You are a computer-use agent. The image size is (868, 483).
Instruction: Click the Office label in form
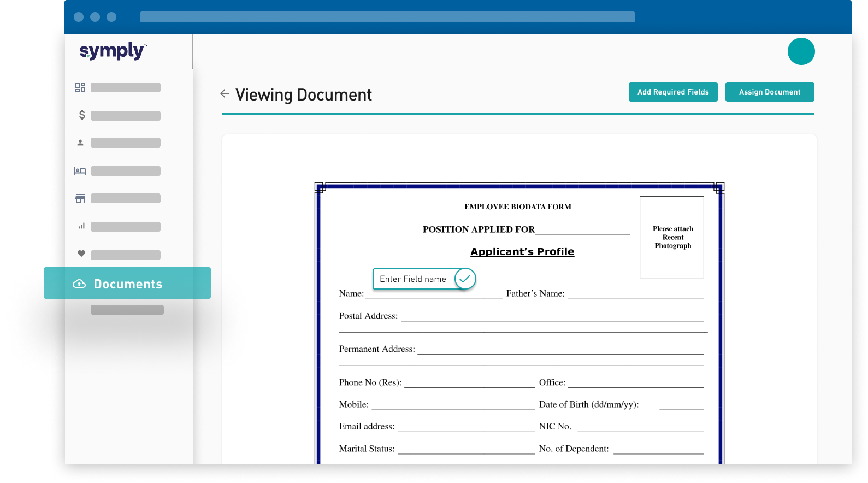click(x=552, y=382)
